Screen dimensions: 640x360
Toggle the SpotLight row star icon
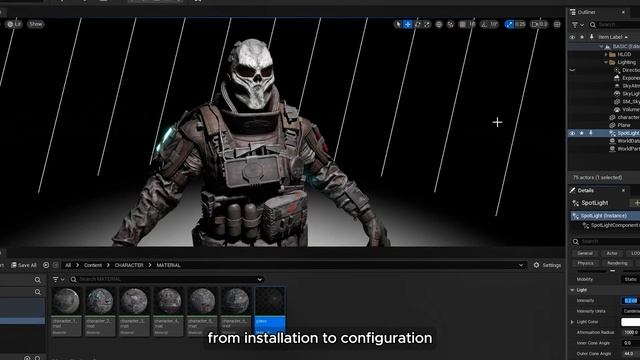(x=582, y=133)
